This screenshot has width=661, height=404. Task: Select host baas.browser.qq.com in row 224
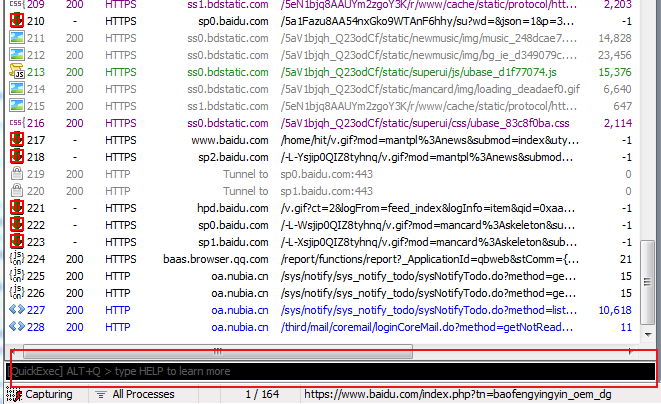216,259
